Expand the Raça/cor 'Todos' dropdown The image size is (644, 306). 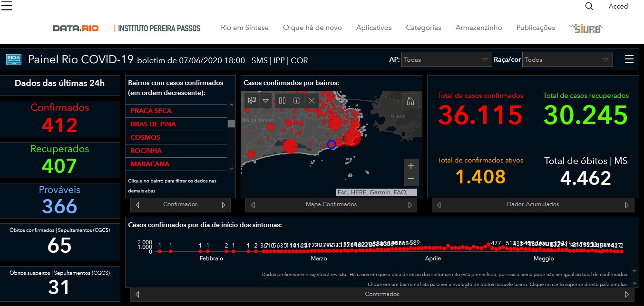pos(567,60)
